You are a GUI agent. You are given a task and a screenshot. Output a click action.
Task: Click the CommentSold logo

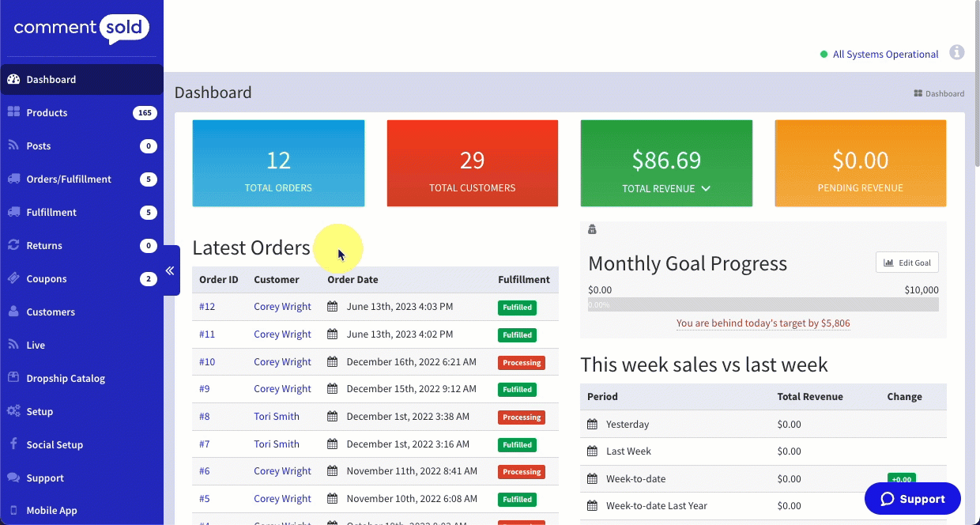(x=81, y=29)
